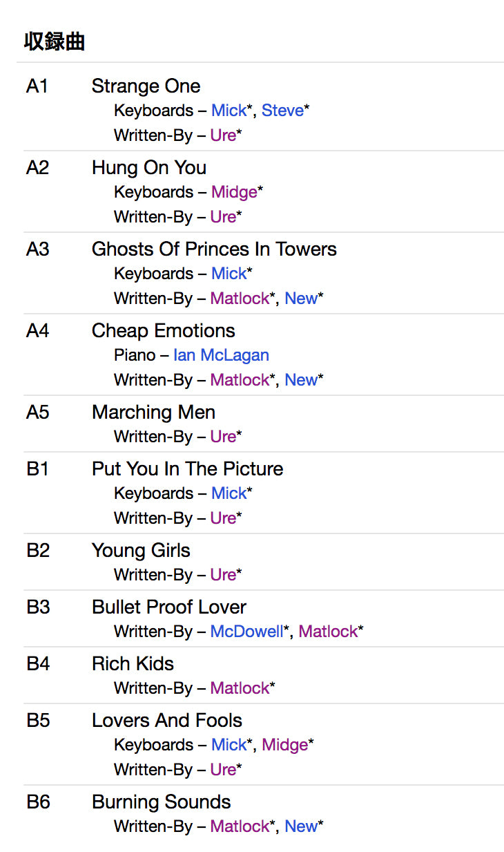Open Matlock link under Bullet Proof Lover
Image resolution: width=504 pixels, height=852 pixels.
click(x=328, y=632)
